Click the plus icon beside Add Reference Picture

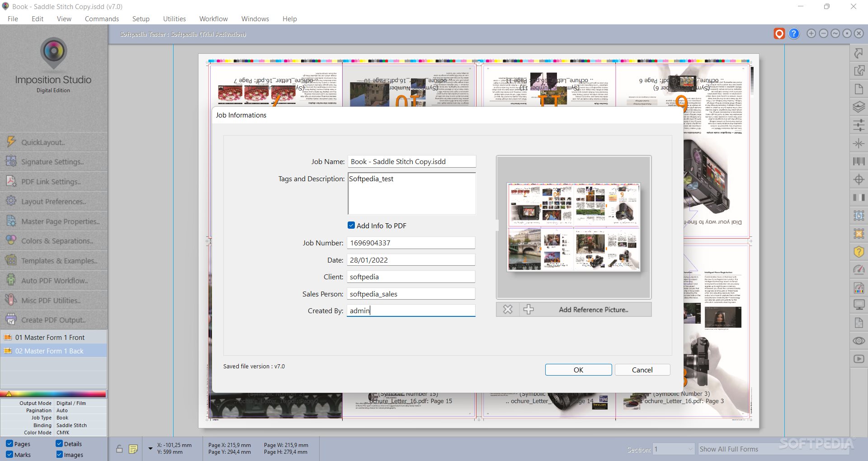(528, 310)
